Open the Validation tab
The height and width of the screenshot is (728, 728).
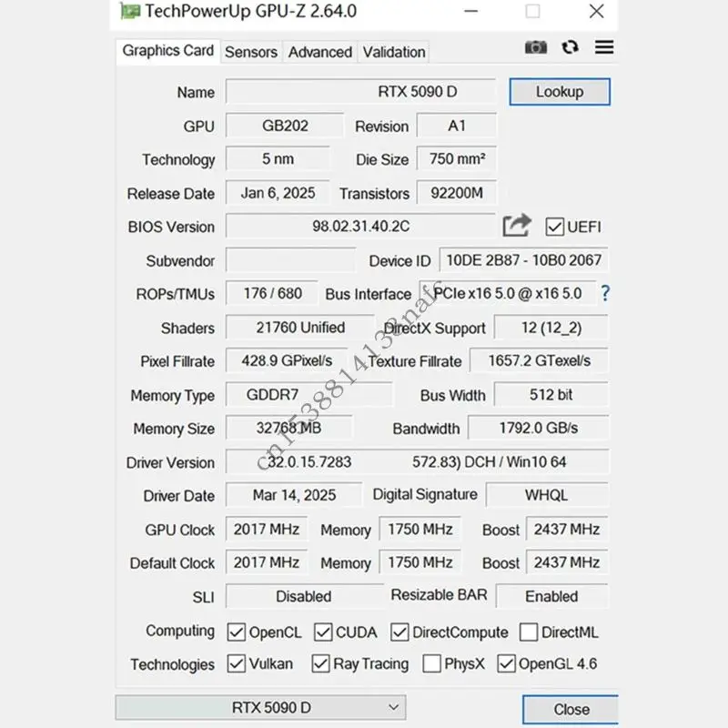tap(394, 52)
